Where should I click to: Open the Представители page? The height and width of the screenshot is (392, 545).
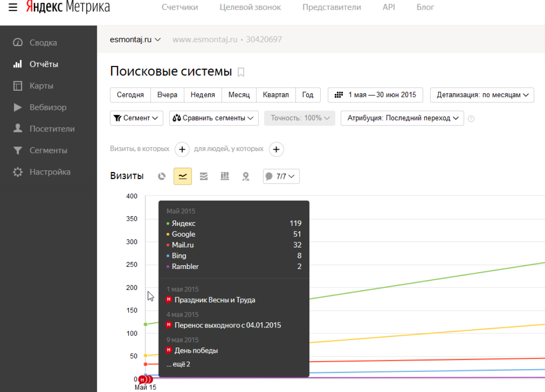331,7
